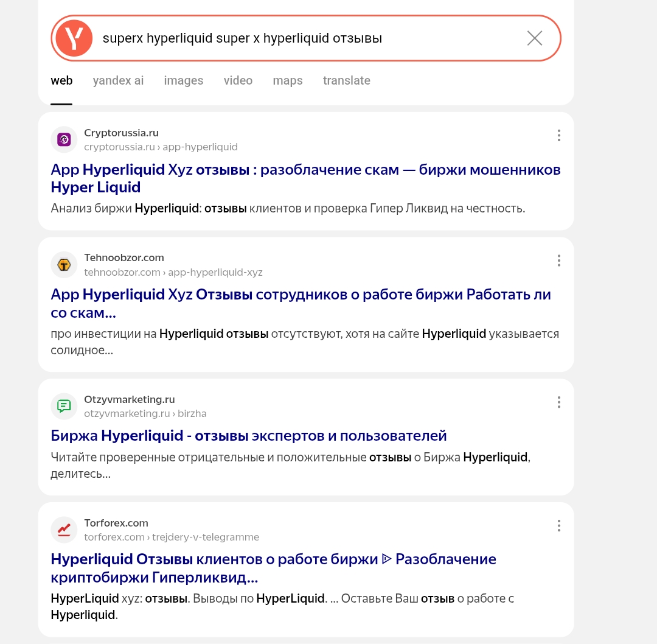
Task: Click the Torforex.com site favicon
Action: click(64, 530)
